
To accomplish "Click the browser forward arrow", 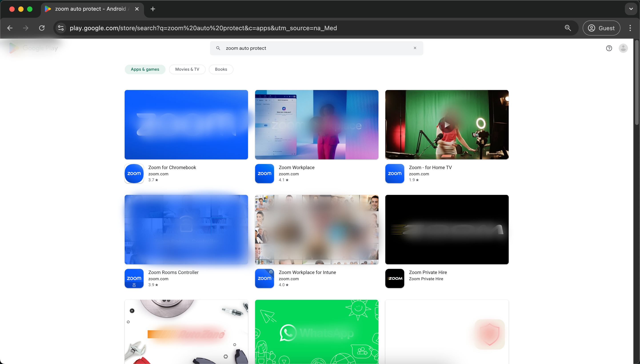I will 26,28.
